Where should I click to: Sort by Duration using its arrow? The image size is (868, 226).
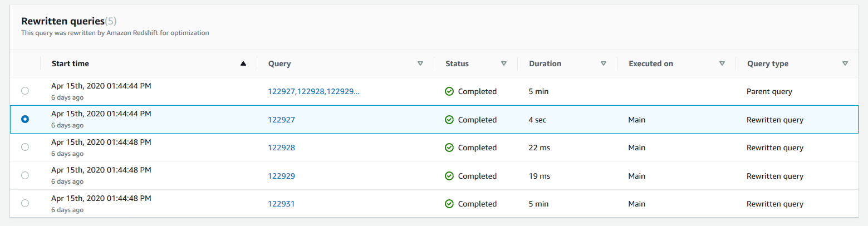pyautogui.click(x=603, y=63)
